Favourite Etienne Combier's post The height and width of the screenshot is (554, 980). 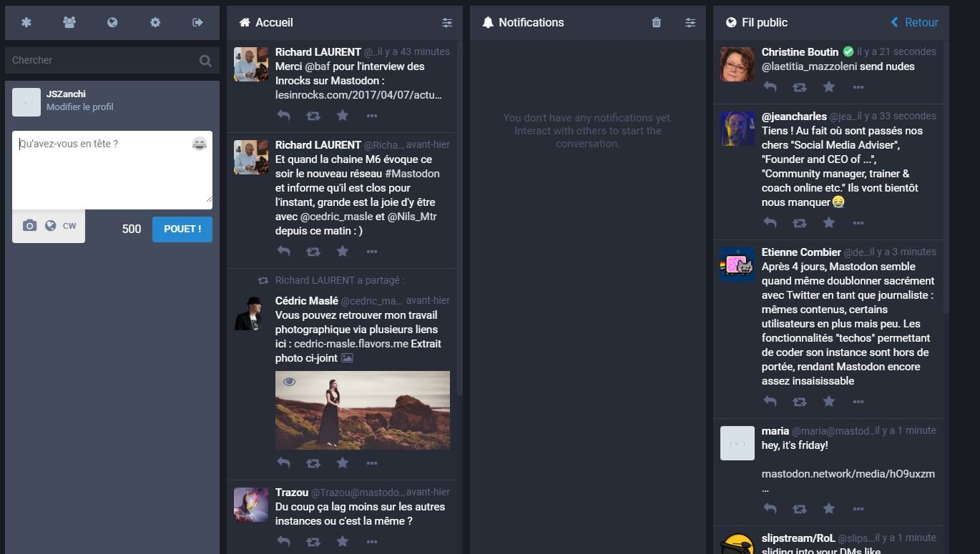pyautogui.click(x=829, y=401)
